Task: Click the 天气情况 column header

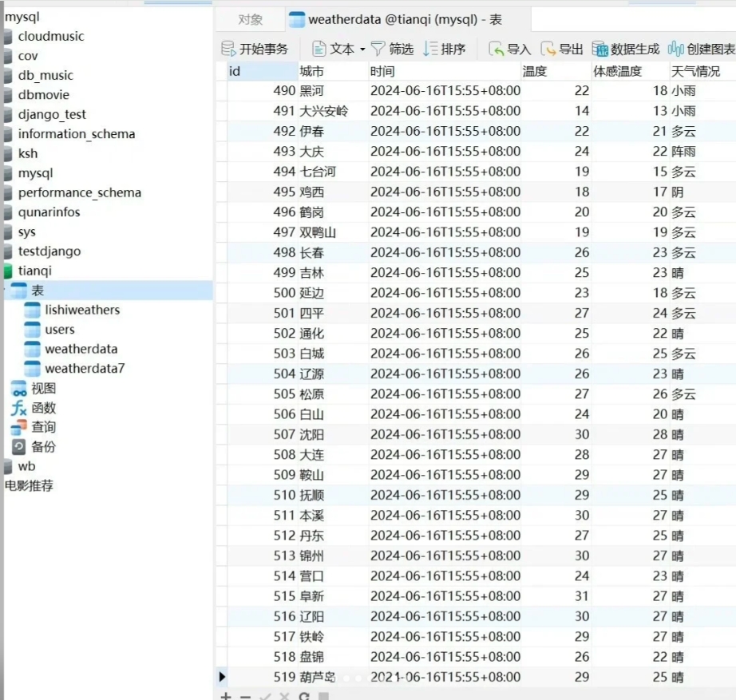Action: (x=702, y=71)
